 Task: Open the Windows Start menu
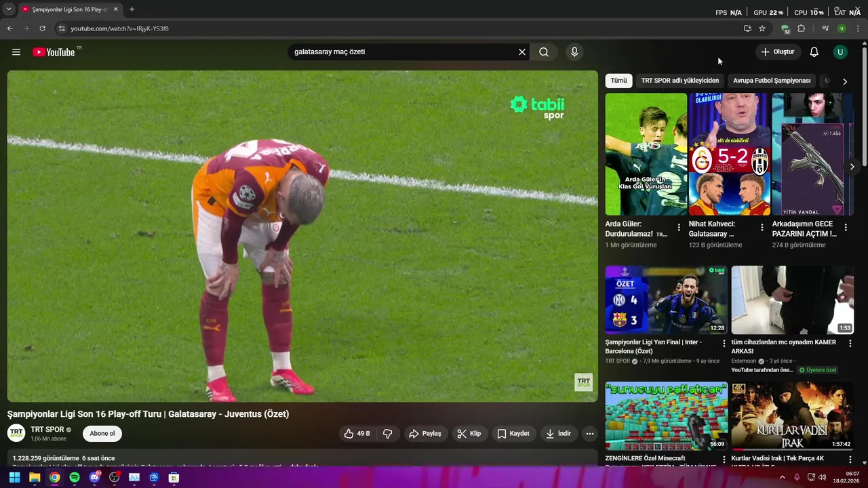[14, 478]
